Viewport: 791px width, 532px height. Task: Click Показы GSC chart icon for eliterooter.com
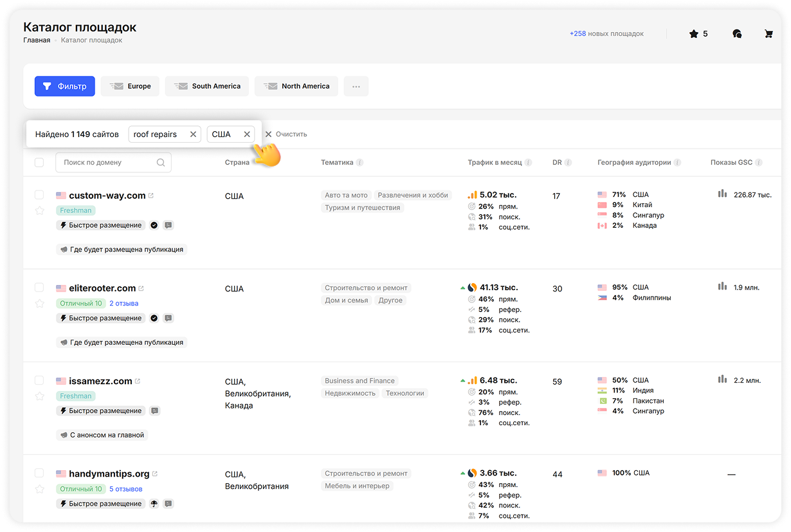click(x=722, y=287)
